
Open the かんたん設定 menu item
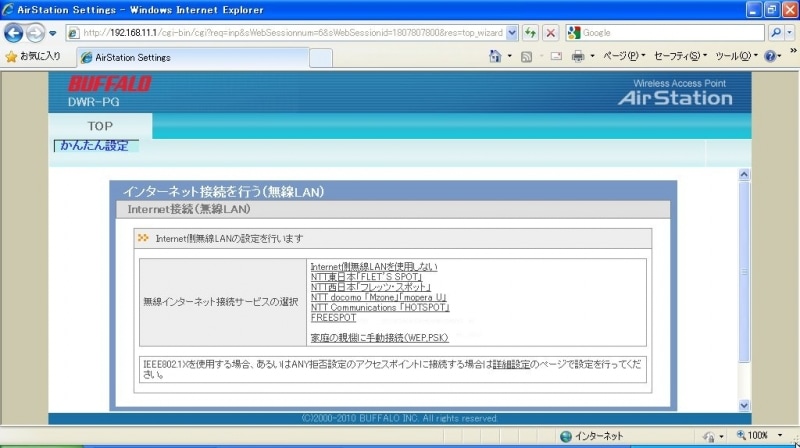pos(94,145)
